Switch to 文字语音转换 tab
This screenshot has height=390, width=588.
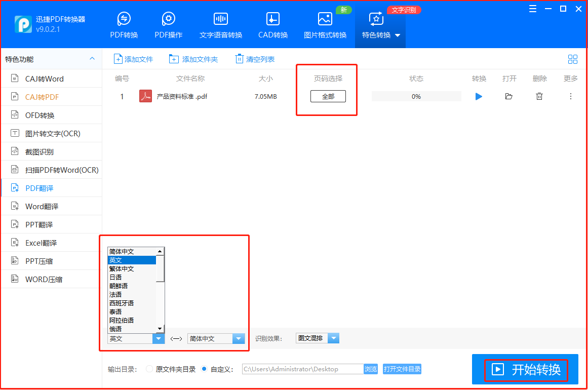220,25
